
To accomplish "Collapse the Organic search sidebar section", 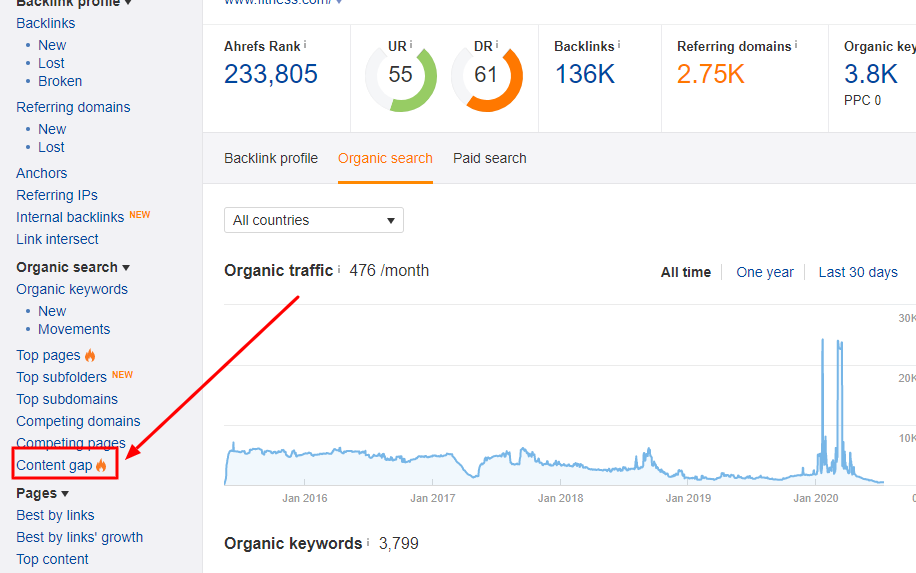I will point(73,268).
